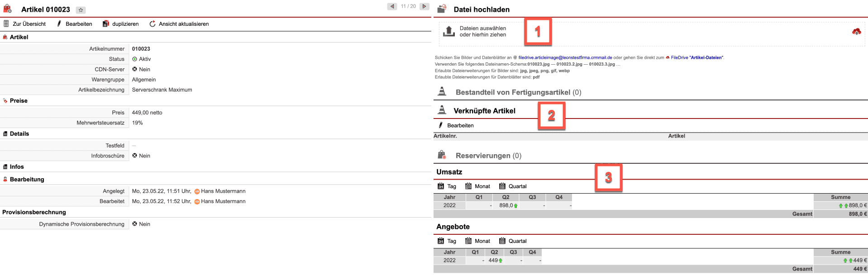Open the red cloud FileDrive icon
This screenshot has height=280, width=868.
[x=856, y=32]
